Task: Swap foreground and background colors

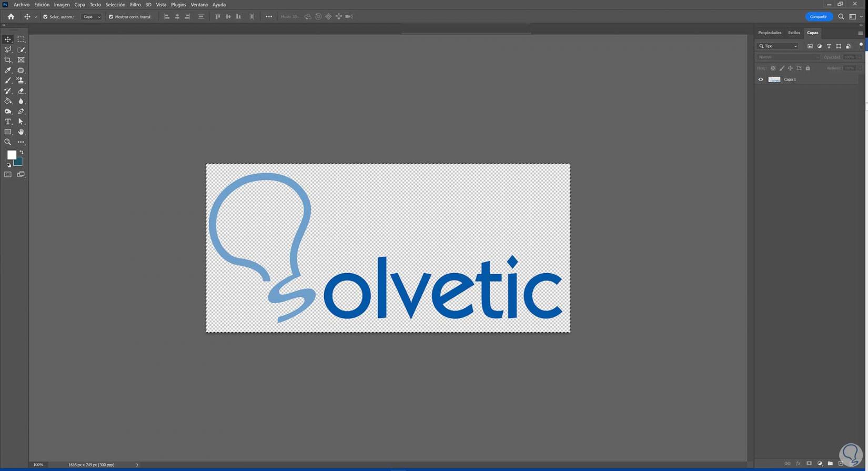Action: (22, 153)
